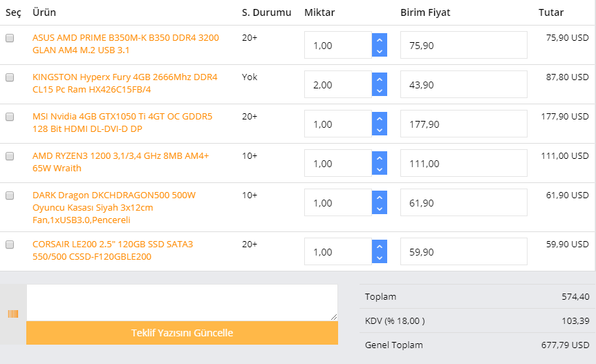This screenshot has height=364, width=596.
Task: Click unit price field showing 75,90
Action: (463, 45)
